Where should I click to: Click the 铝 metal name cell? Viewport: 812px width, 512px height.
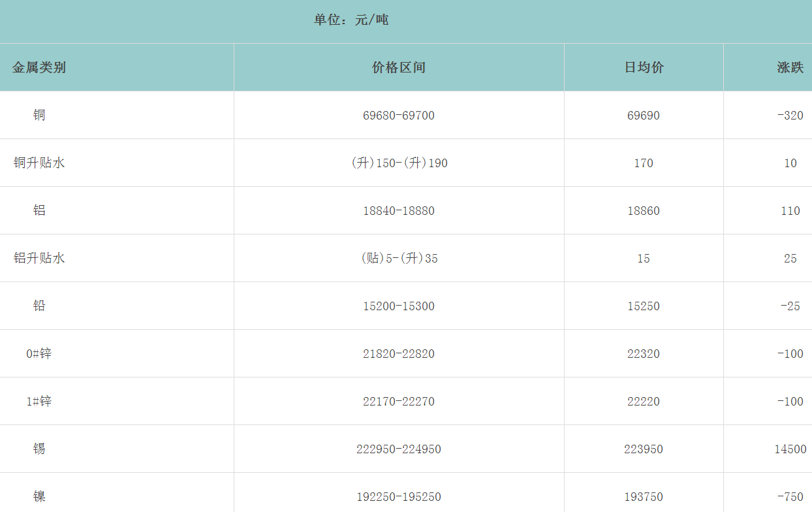[39, 210]
